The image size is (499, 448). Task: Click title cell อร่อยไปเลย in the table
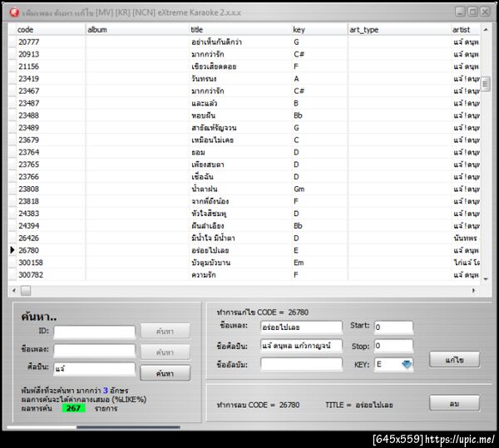pos(240,250)
